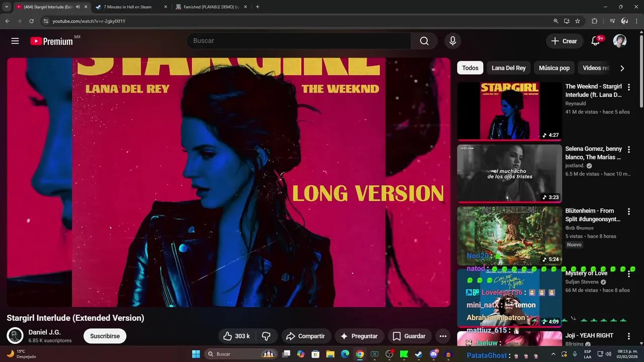Mute the Stargirl Interlude tab audio
Viewport: 644px width, 362px height.
[77, 7]
